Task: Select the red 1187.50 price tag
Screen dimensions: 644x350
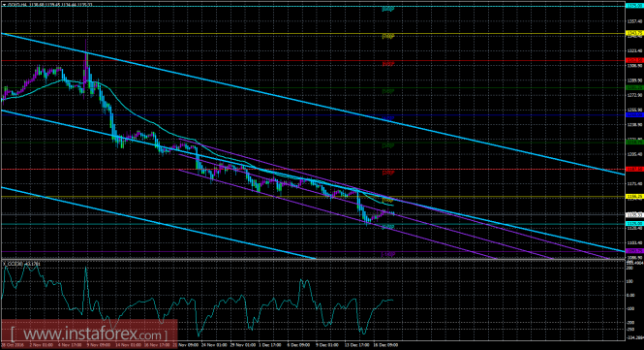Action: pos(634,169)
